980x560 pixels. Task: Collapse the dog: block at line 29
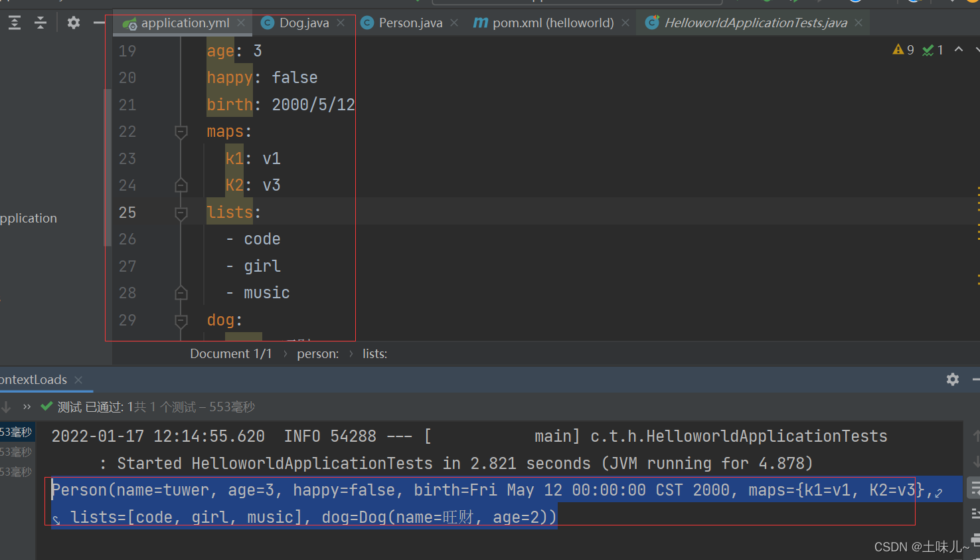click(x=181, y=320)
